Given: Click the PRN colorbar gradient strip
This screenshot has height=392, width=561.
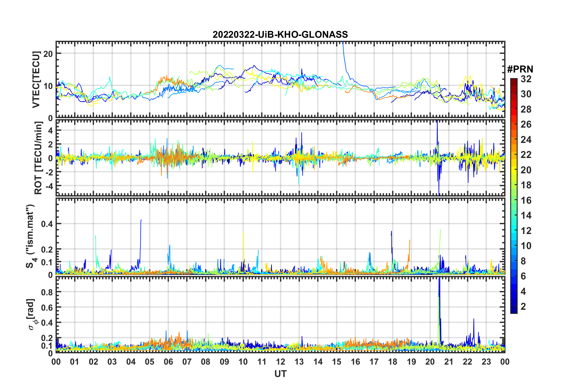Looking at the screenshot, I should [514, 196].
